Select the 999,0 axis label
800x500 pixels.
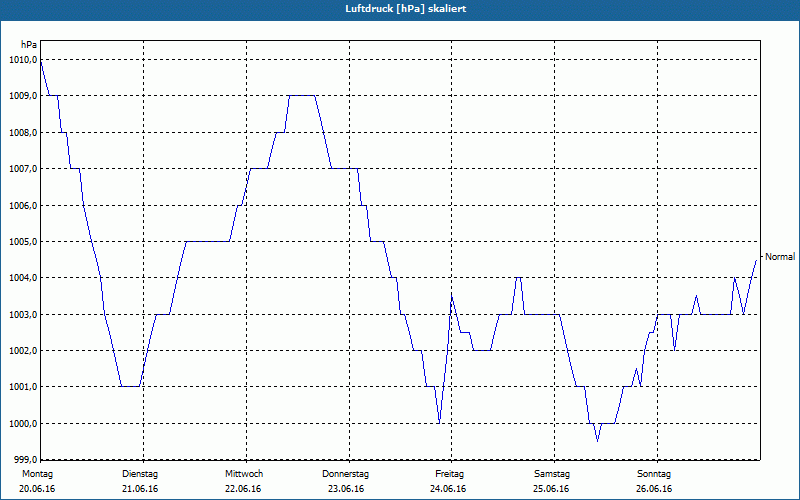(25, 459)
